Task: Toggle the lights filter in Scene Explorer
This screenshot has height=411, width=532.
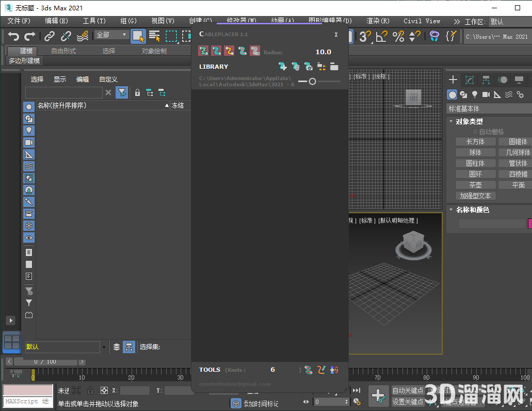Action: click(28, 130)
